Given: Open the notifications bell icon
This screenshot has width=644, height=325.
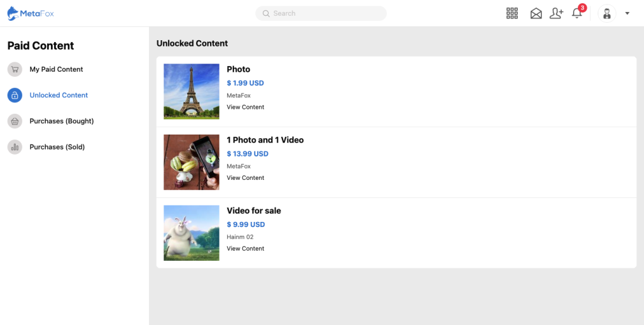Looking at the screenshot, I should (x=577, y=13).
